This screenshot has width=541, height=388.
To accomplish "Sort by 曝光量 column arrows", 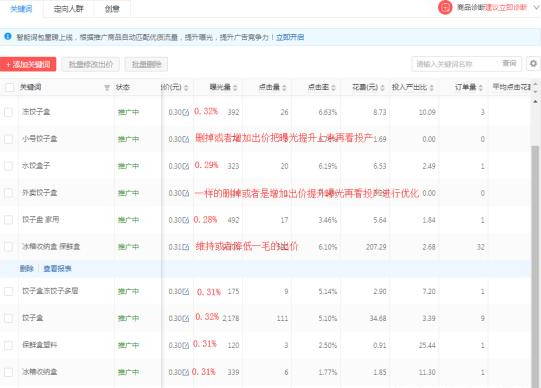I will [x=235, y=88].
